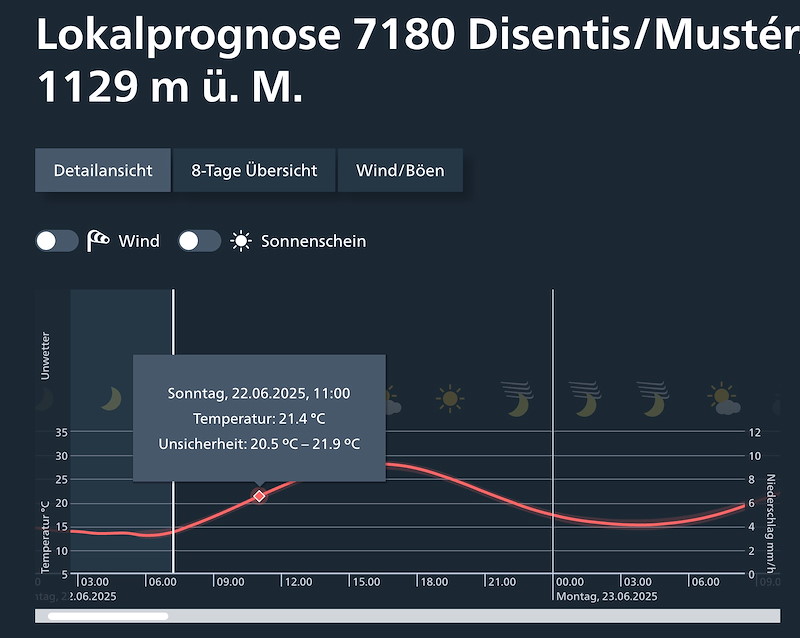The image size is (800, 638).
Task: Click the 21.00 time label on the axis
Action: tap(502, 582)
